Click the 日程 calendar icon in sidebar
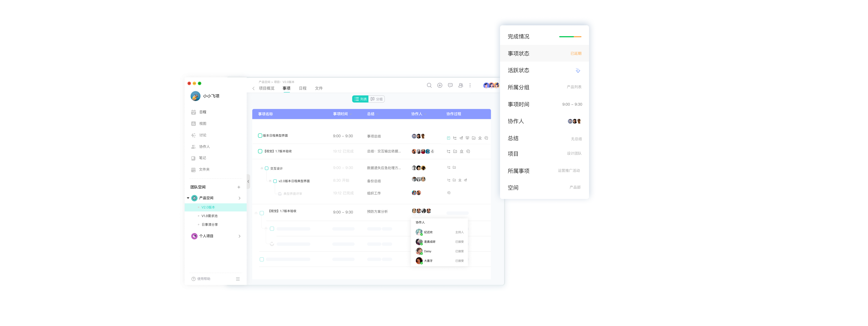Viewport: 868px width, 326px height. 193,112
